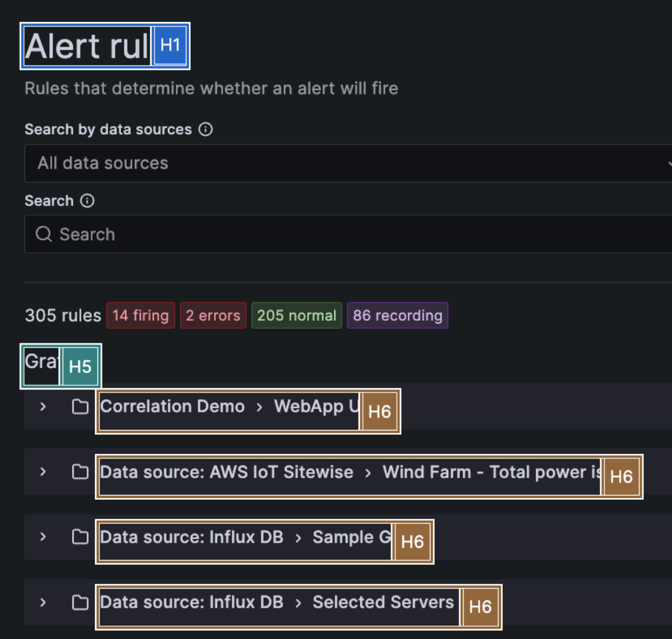672x639 pixels.
Task: Click the info icon beside "Search by data sources"
Action: (x=206, y=129)
